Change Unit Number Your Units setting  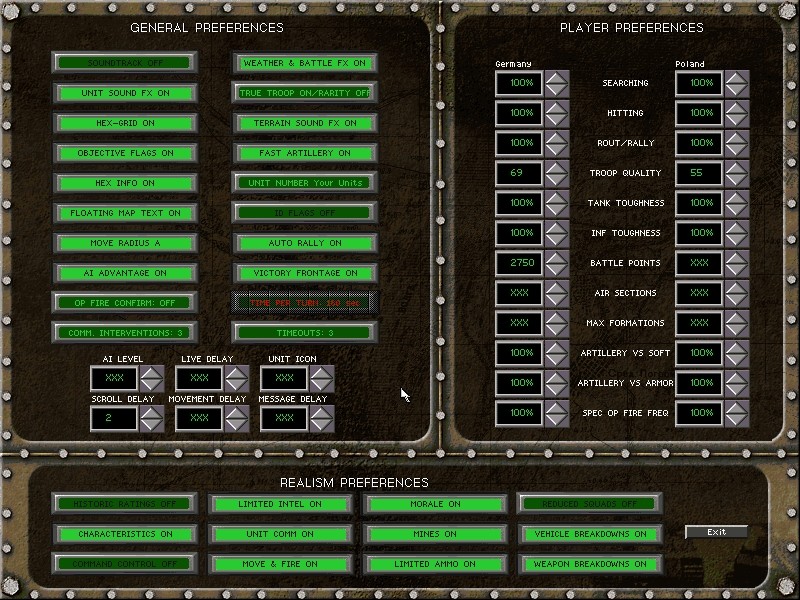tap(305, 183)
